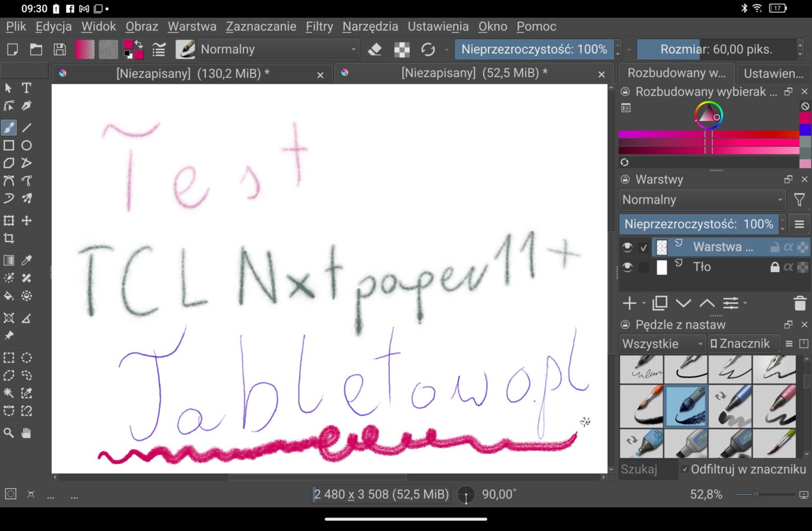Open the Filtry menu

[x=319, y=27]
